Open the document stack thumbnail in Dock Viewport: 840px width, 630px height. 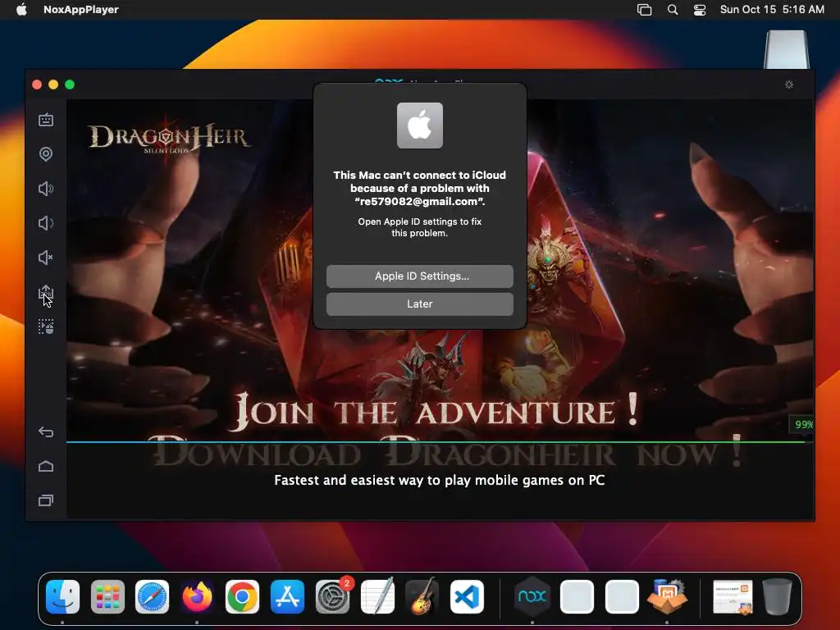[x=733, y=597]
